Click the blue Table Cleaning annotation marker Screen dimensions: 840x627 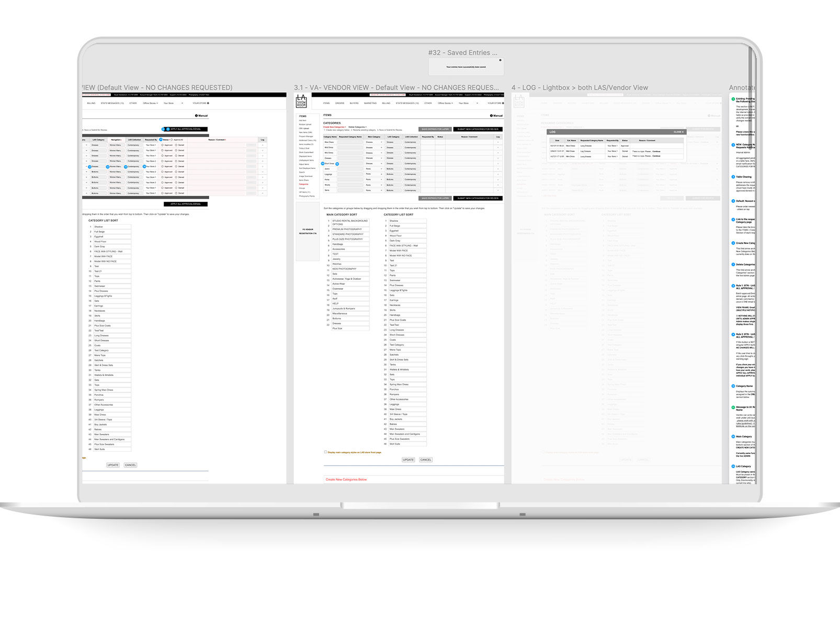(733, 177)
